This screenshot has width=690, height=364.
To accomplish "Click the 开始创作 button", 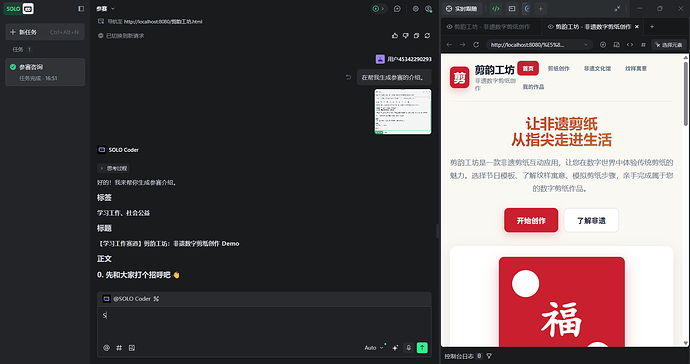I will [531, 220].
